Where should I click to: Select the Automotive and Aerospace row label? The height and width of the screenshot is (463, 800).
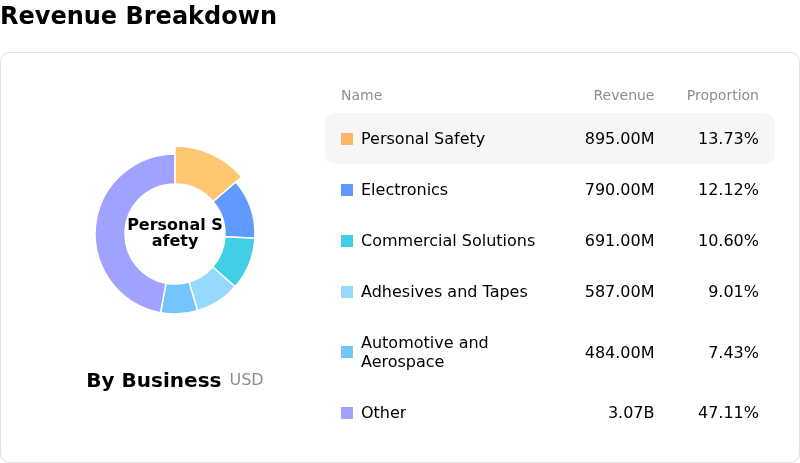424,352
